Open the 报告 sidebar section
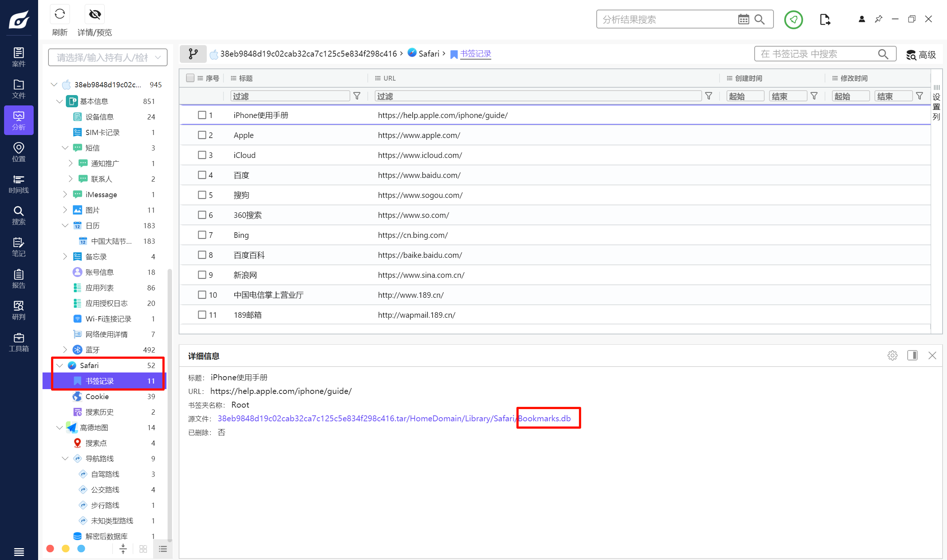Image resolution: width=947 pixels, height=560 pixels. pyautogui.click(x=18, y=279)
